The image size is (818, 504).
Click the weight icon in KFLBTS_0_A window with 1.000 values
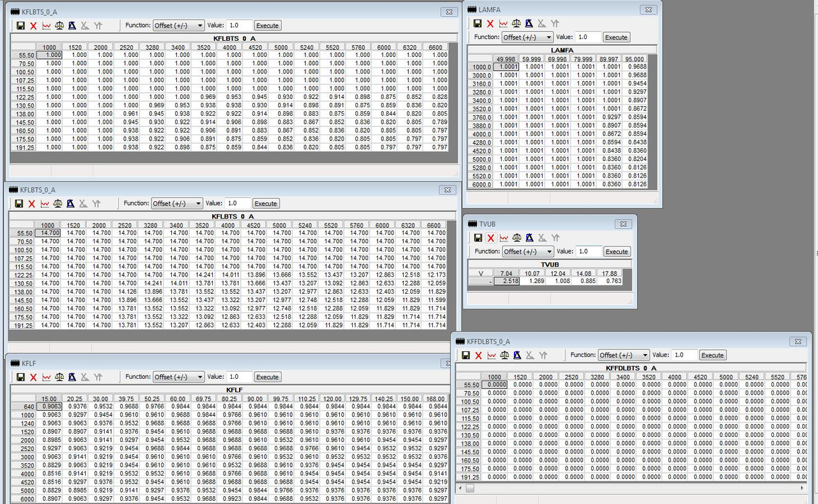pyautogui.click(x=72, y=26)
